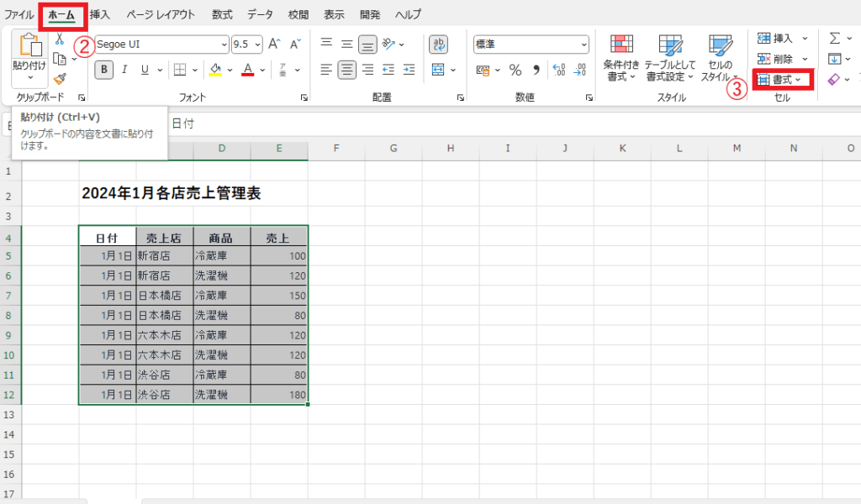Center text horizontally
This screenshot has width=861, height=504.
[x=346, y=70]
